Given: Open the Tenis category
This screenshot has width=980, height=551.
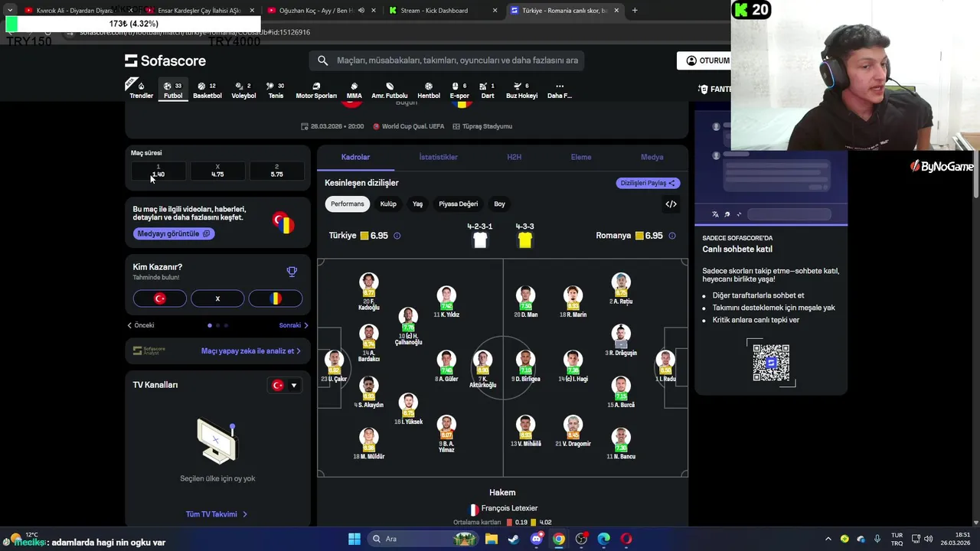Looking at the screenshot, I should coord(276,90).
